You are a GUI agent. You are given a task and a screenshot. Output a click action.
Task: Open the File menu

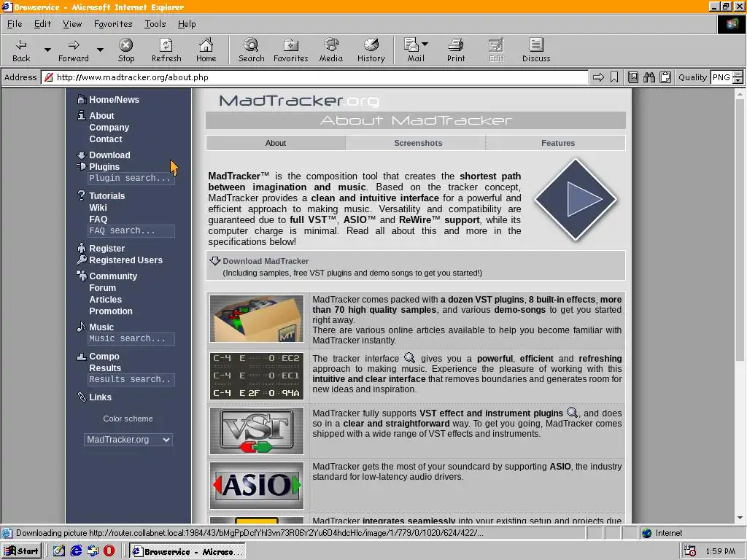[x=15, y=24]
